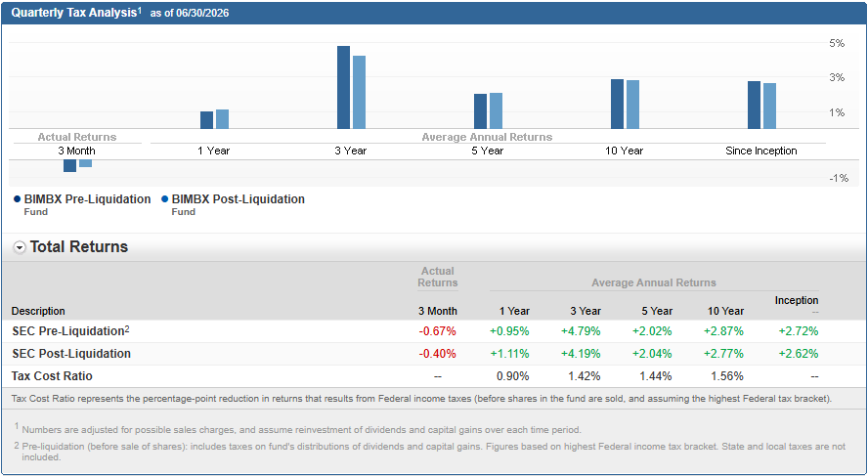868x476 pixels.
Task: Click the -0.67% 3 Month return value
Action: pos(437,331)
